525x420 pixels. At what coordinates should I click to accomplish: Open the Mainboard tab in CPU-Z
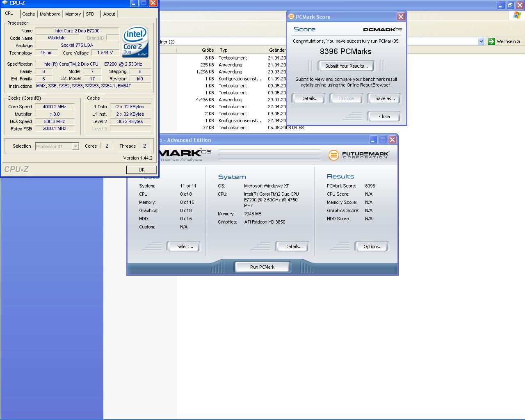pyautogui.click(x=50, y=14)
